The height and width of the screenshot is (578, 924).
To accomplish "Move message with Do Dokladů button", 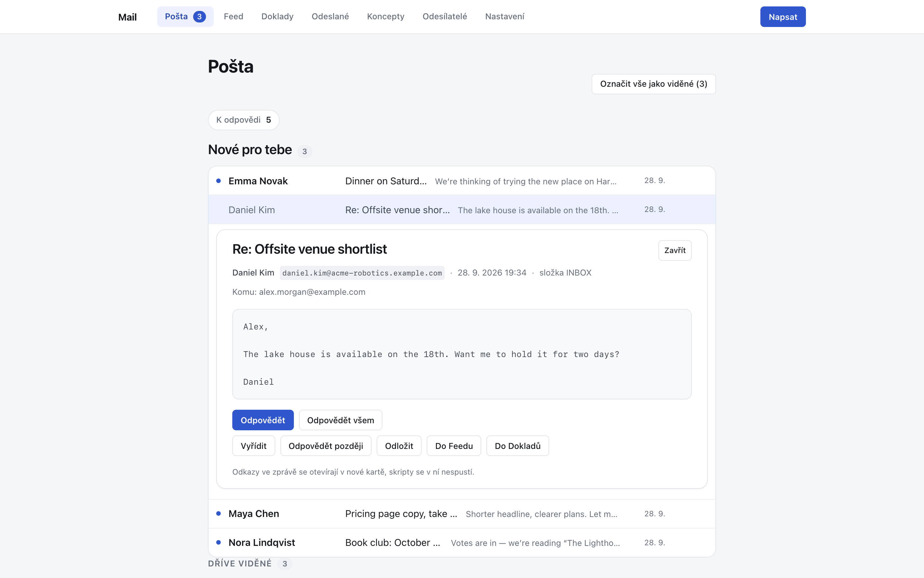I will pos(518,446).
